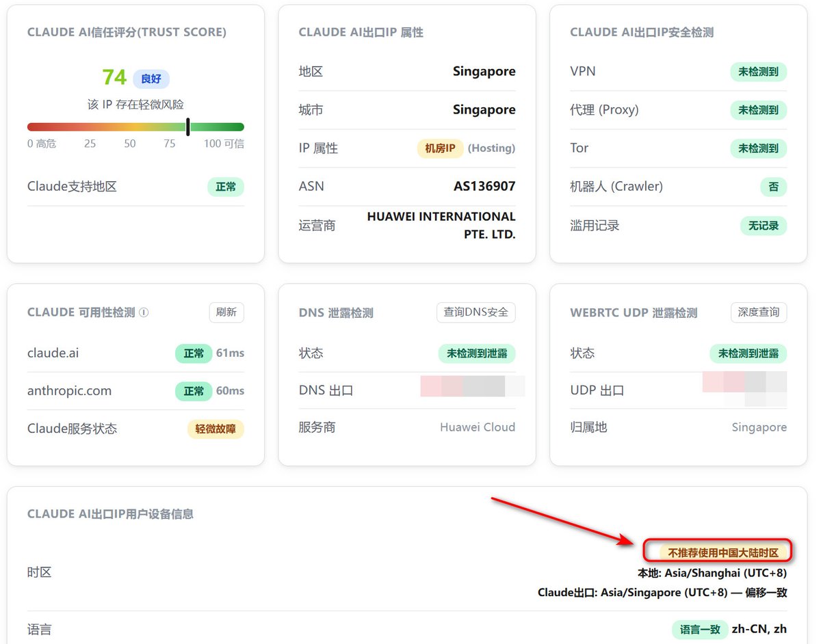Click the 良好 rating badge
The width and height of the screenshot is (821, 644).
point(151,79)
